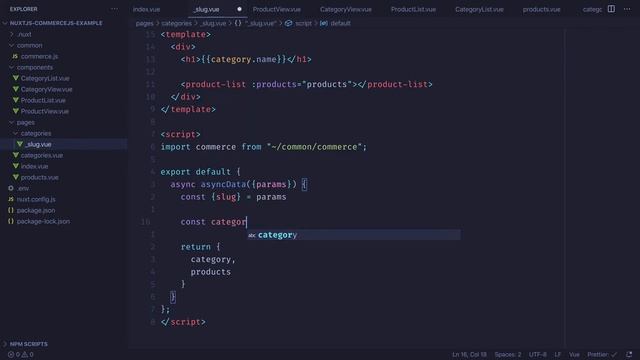Viewport: 640px width, 360px height.
Task: Open nuxt.config.js file
Action: (36, 200)
